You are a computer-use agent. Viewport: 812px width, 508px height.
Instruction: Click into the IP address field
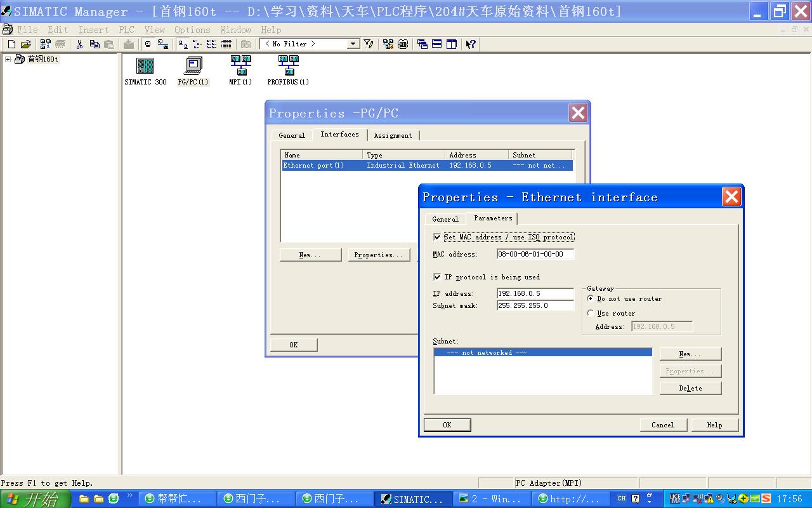click(x=535, y=293)
